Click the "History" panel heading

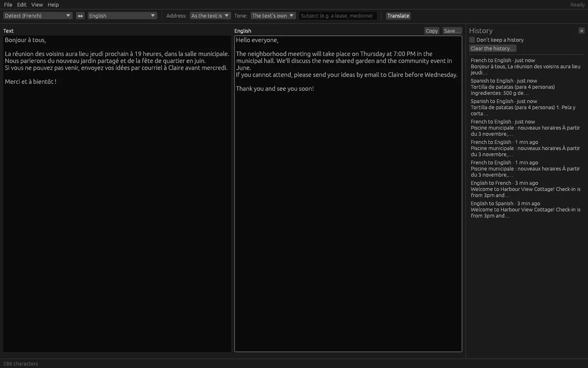click(x=481, y=30)
